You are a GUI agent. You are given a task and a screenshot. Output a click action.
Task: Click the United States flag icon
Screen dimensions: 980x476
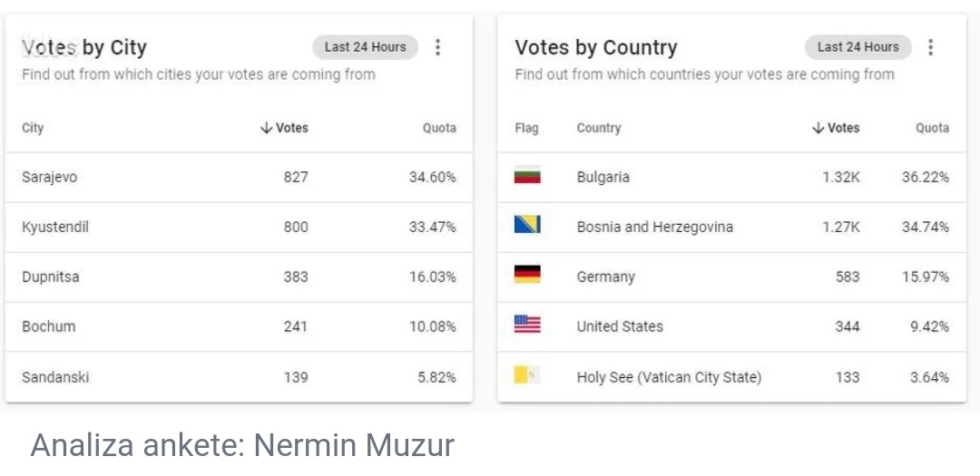[x=527, y=325]
